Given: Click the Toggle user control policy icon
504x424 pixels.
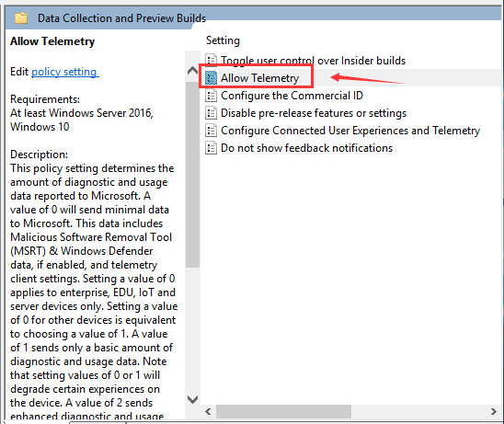Looking at the screenshot, I should tap(211, 60).
